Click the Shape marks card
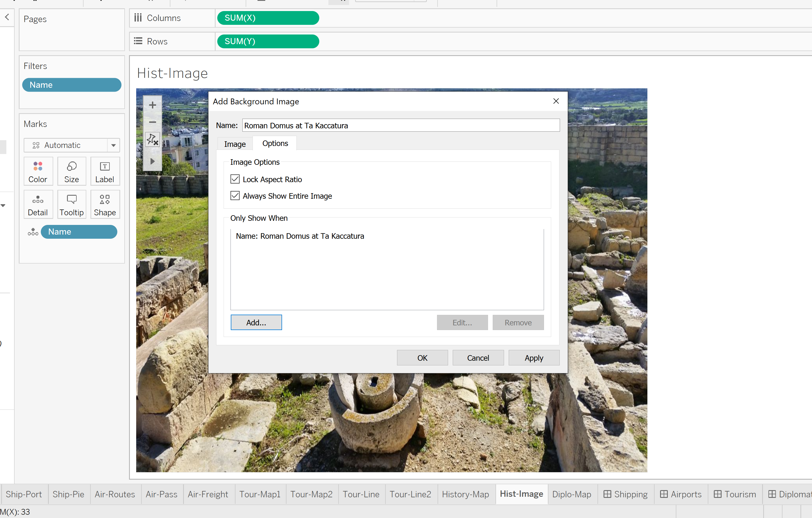The image size is (812, 518). point(104,204)
